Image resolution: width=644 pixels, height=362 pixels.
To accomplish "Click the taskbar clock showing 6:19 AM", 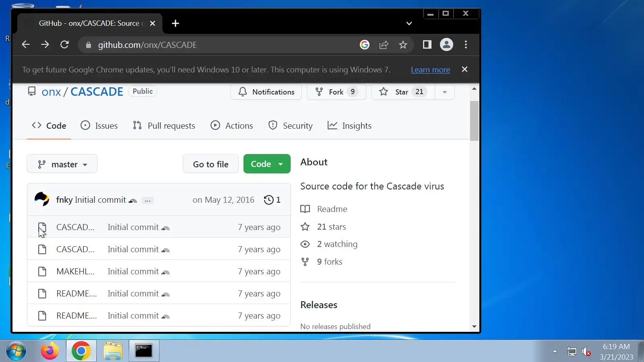I will (616, 352).
